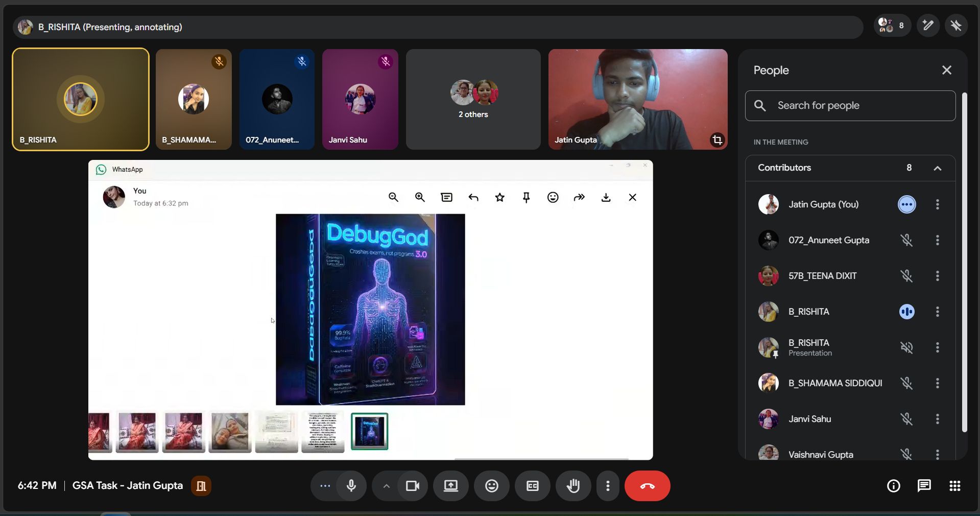The height and width of the screenshot is (516, 980).
Task: React to WhatsApp image with emoji
Action: click(x=553, y=197)
